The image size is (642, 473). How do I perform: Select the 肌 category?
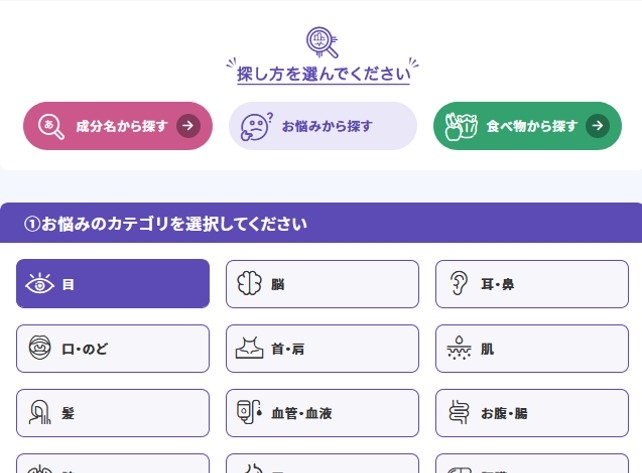532,349
